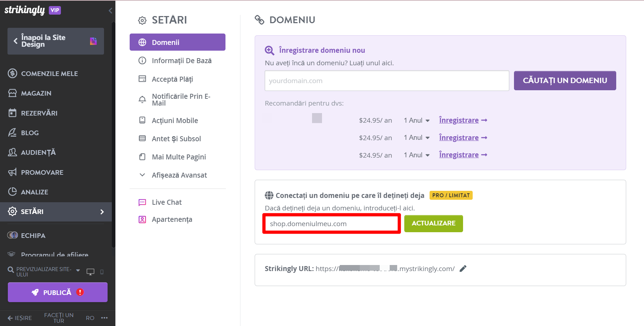The width and height of the screenshot is (644, 326).
Task: Click the Setări gear icon heading
Action: [142, 20]
